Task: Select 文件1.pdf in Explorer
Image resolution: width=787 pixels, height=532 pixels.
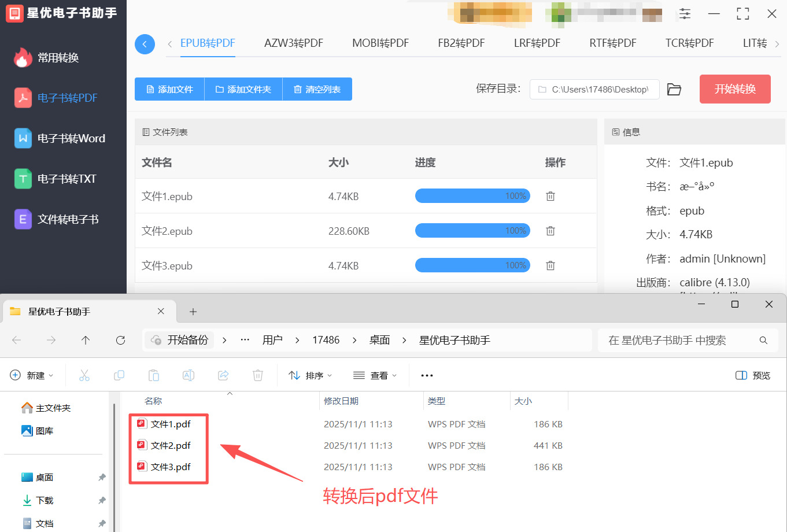Action: (x=171, y=424)
